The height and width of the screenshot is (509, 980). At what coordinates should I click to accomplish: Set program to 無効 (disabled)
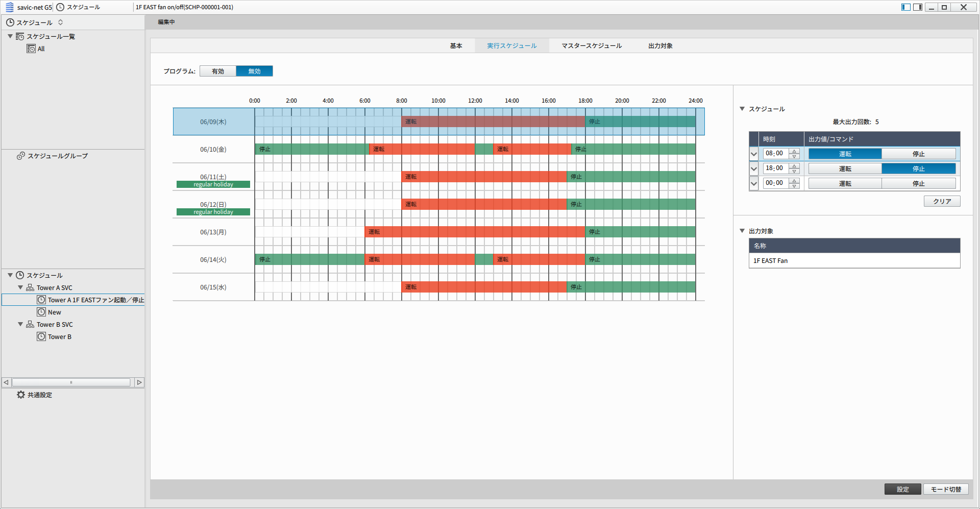254,71
